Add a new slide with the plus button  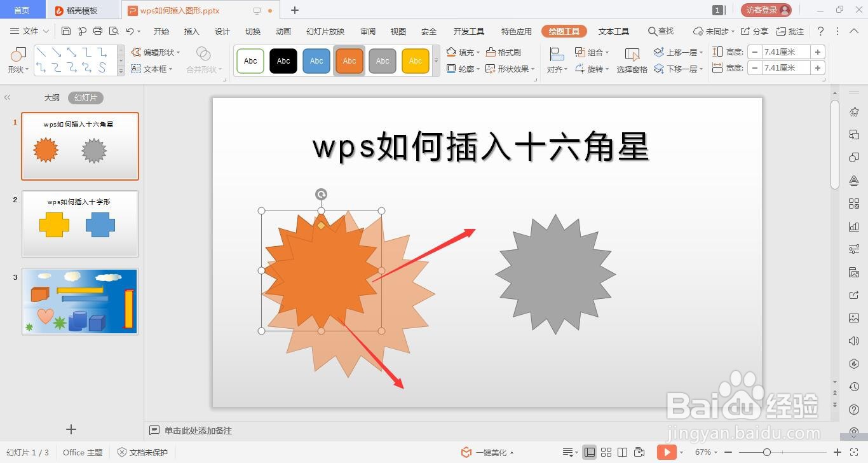click(x=71, y=429)
